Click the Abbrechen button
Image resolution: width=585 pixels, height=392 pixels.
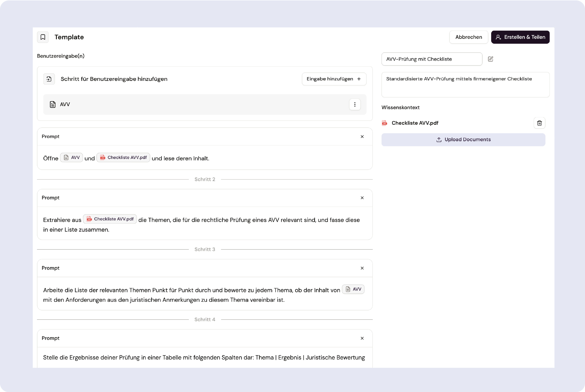(x=468, y=37)
